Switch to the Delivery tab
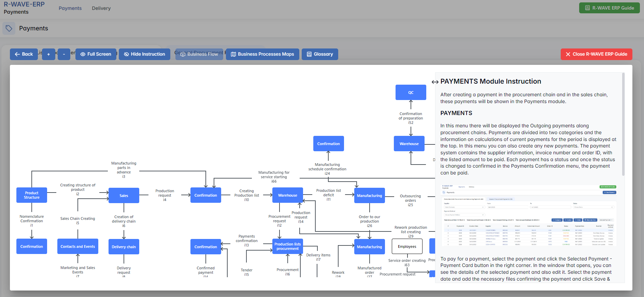Screen dimensions: 644x297 [x=101, y=8]
